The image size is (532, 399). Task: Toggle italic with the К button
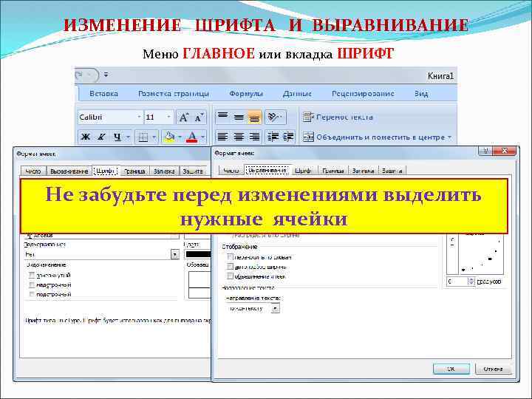pos(100,137)
